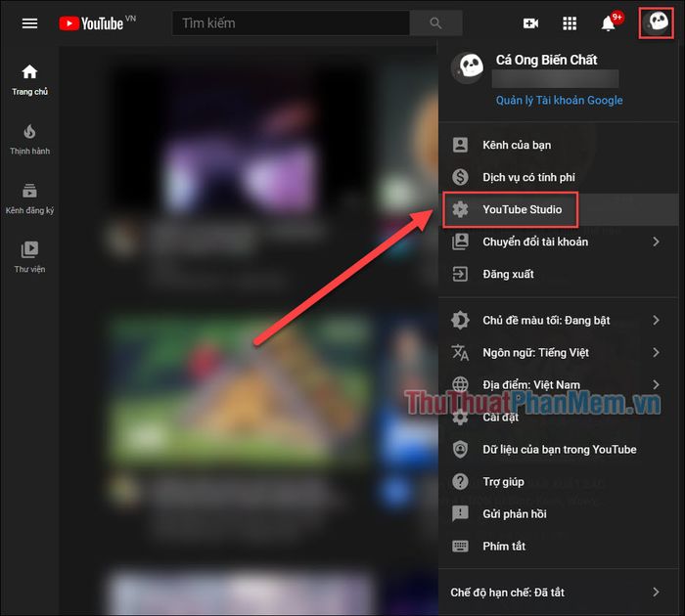Open the YouTube apps grid icon
685x616 pixels.
(x=570, y=23)
